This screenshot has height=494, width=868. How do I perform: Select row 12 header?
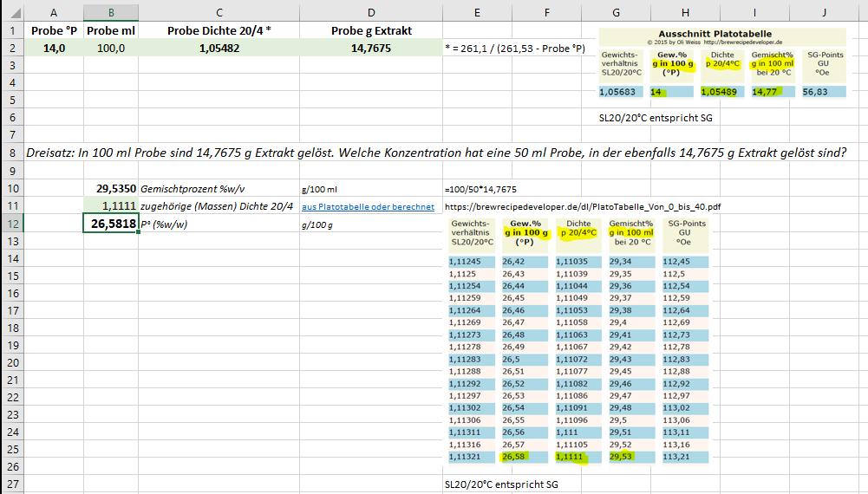pyautogui.click(x=12, y=224)
